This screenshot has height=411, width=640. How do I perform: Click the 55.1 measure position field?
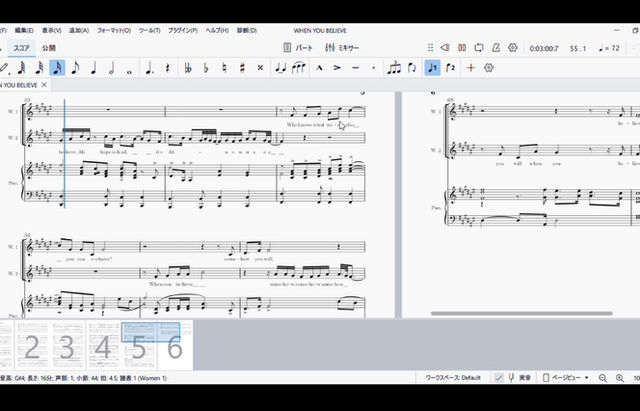coord(578,49)
